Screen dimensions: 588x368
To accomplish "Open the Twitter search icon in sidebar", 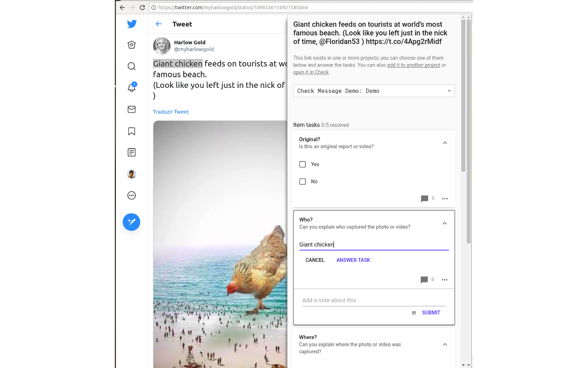I will point(131,66).
